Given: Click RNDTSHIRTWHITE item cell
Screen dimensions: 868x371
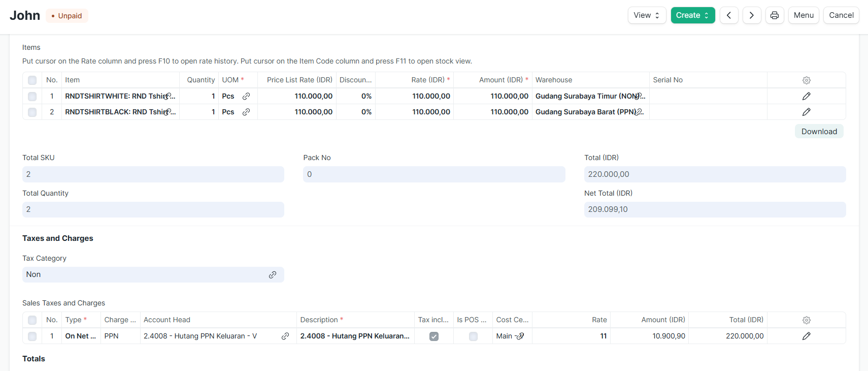Looking at the screenshot, I should tap(120, 96).
